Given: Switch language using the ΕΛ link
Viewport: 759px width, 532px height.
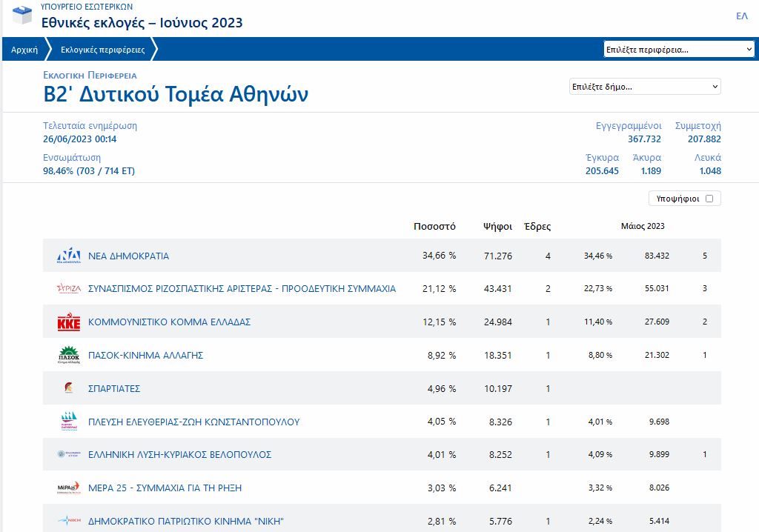Looking at the screenshot, I should pos(741,16).
